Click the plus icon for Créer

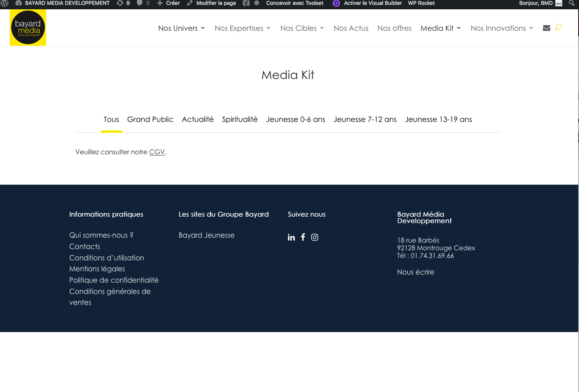(160, 3)
